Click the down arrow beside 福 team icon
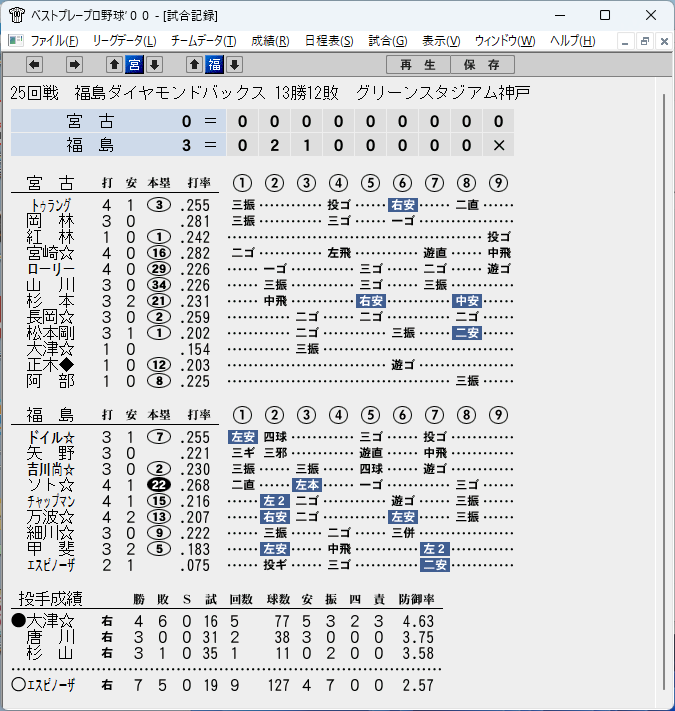Image resolution: width=675 pixels, height=711 pixels. pos(234,65)
